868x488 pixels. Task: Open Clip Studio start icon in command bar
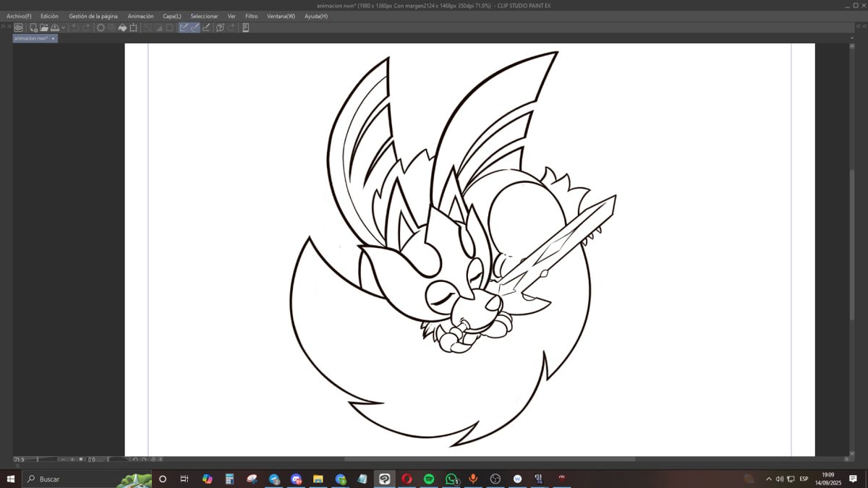pyautogui.click(x=18, y=27)
